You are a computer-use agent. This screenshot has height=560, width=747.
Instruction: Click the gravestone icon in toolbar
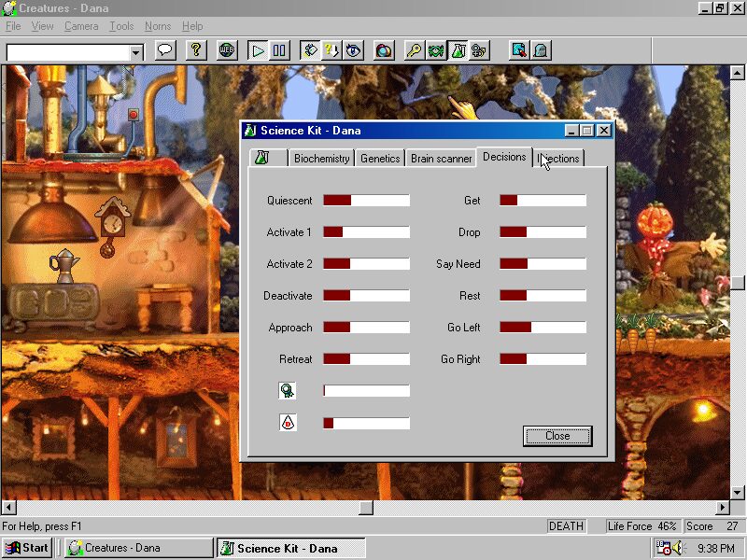[x=540, y=50]
